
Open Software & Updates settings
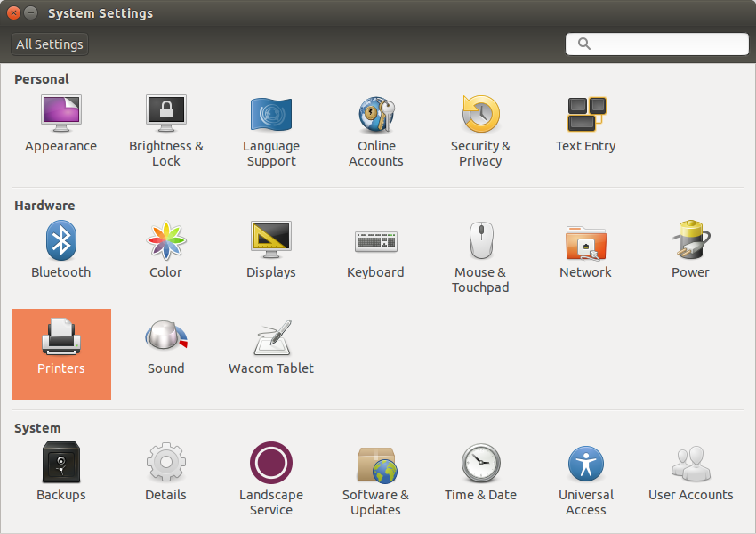[x=376, y=480]
